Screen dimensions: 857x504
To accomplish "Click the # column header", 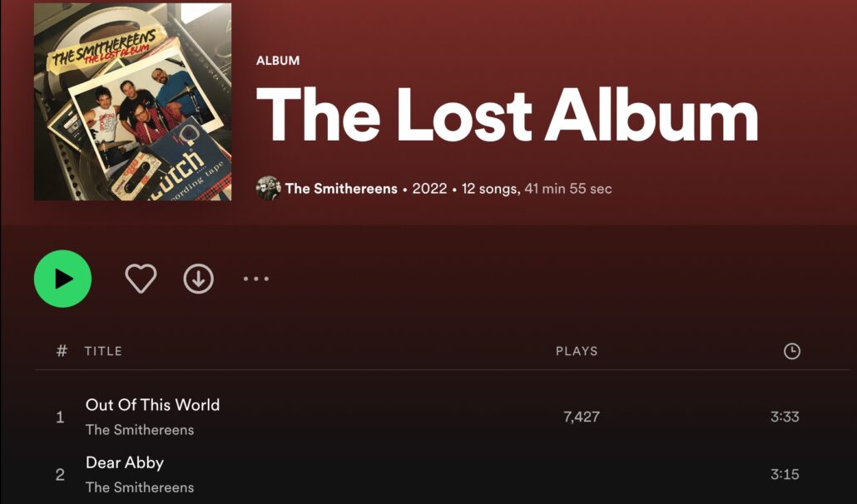I will (62, 351).
